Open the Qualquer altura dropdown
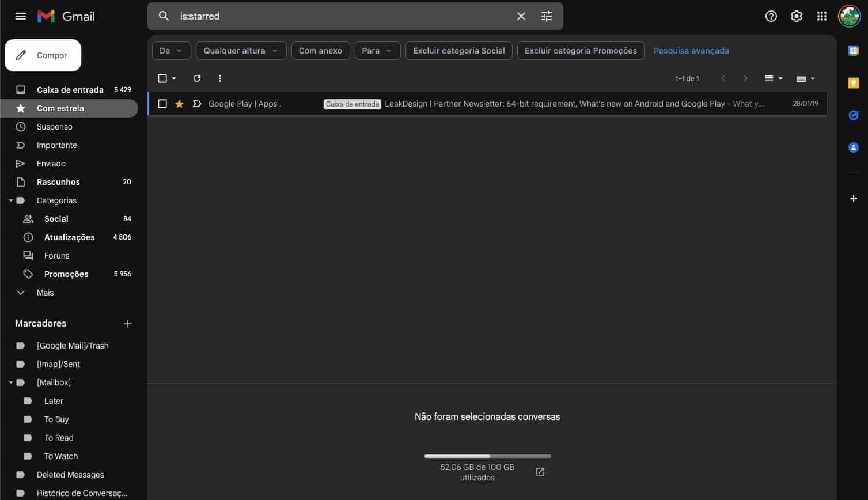The height and width of the screenshot is (500, 868). [241, 51]
